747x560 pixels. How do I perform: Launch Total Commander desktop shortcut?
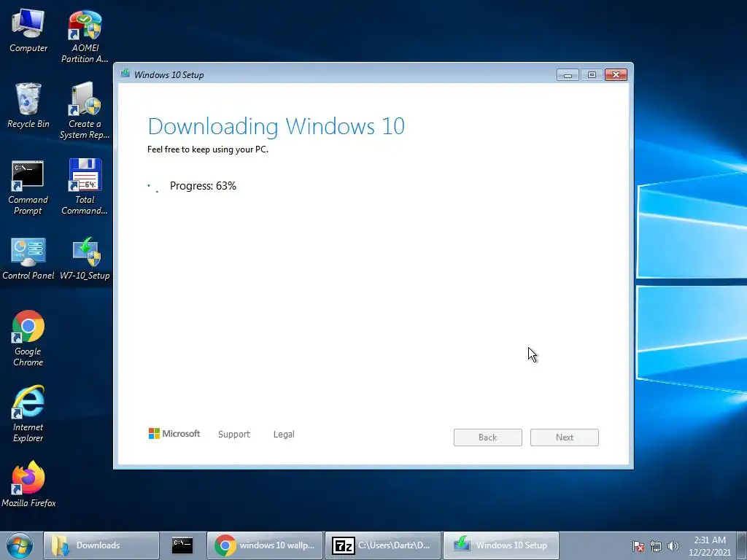(85, 187)
